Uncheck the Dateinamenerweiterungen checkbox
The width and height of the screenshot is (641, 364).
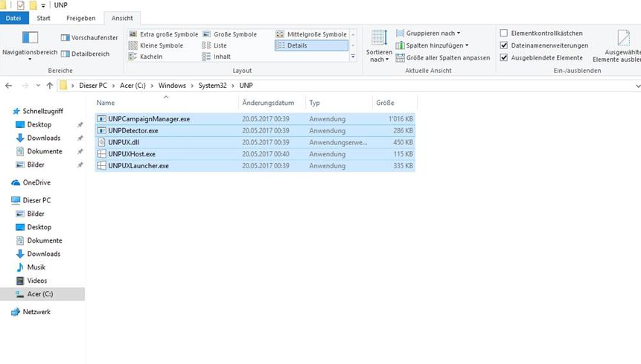coord(504,45)
